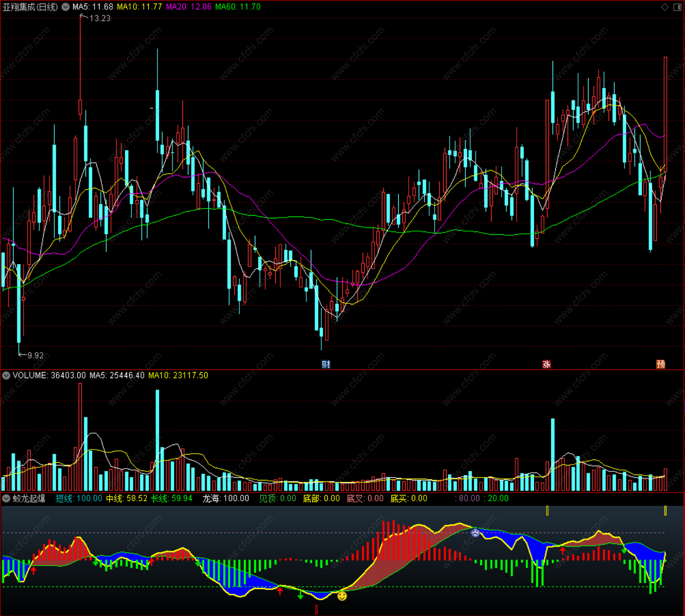Click the 涨 marker on the chart
Viewport: 685px width, 616px height.
pyautogui.click(x=547, y=364)
